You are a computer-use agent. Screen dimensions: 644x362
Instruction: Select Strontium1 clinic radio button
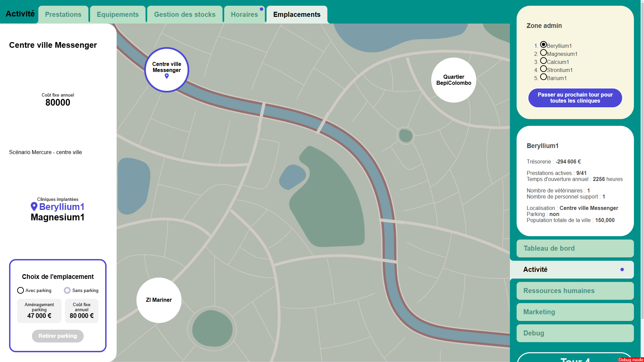pos(543,69)
